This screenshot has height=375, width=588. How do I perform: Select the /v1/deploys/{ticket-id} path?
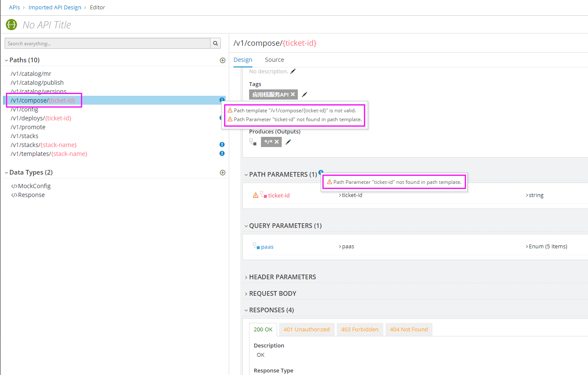click(41, 118)
